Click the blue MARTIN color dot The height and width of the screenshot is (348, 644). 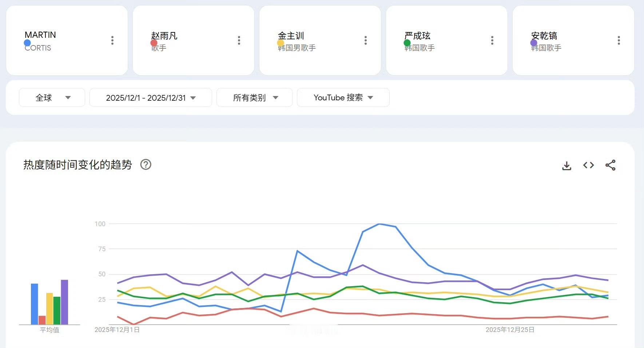27,43
